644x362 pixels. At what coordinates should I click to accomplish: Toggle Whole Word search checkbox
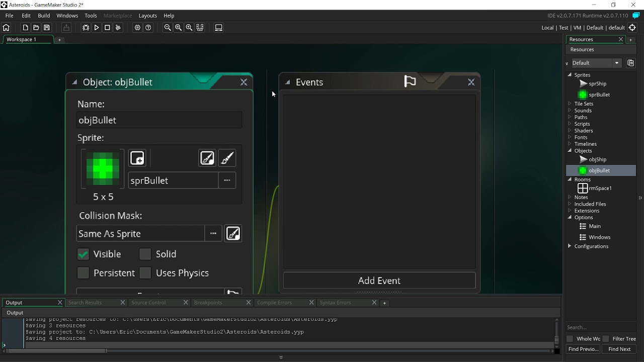pyautogui.click(x=570, y=339)
